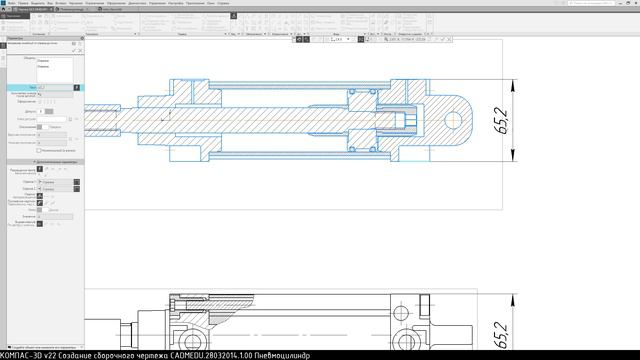Toggle the Отклонения switch
Viewport: 640px width, 360px height.
[42, 127]
